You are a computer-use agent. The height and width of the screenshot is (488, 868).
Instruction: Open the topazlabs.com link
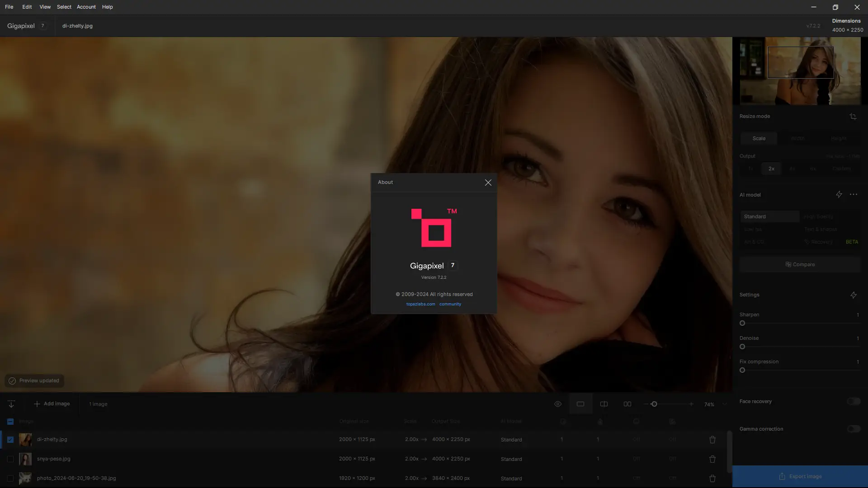pyautogui.click(x=420, y=304)
